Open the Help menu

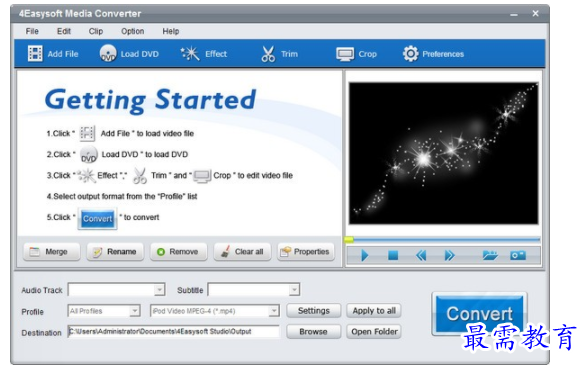[x=171, y=31]
